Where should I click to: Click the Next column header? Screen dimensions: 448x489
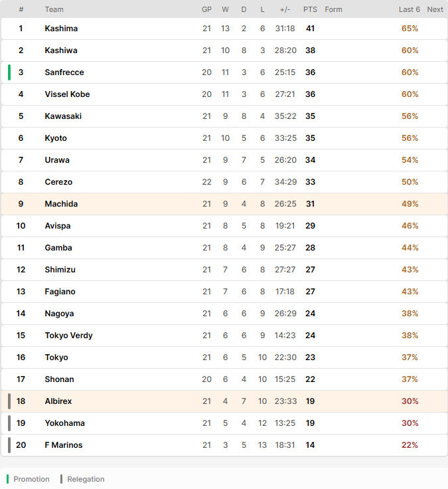tap(435, 10)
